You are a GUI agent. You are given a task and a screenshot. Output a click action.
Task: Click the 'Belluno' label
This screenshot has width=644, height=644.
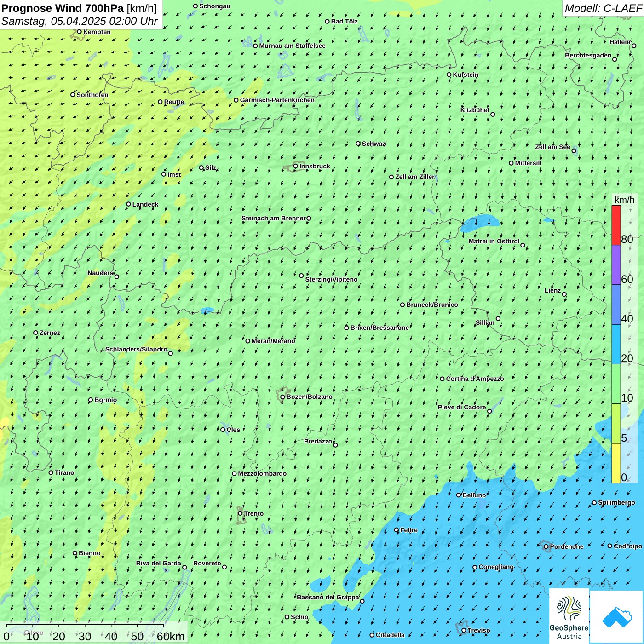[x=474, y=495]
